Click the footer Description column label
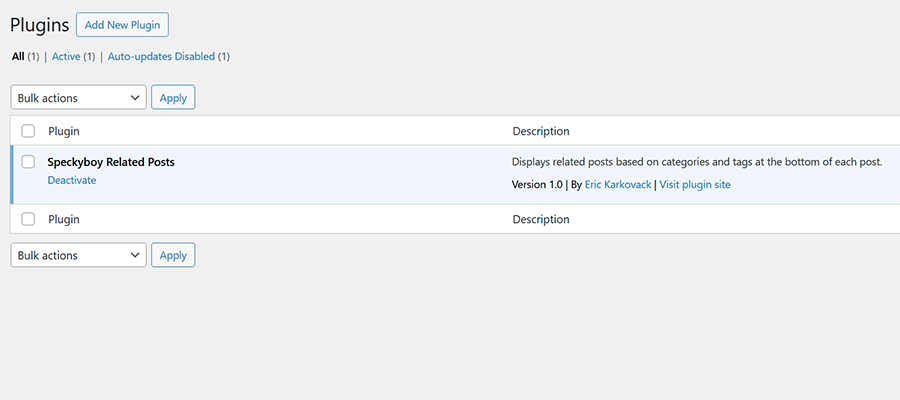 click(x=541, y=219)
